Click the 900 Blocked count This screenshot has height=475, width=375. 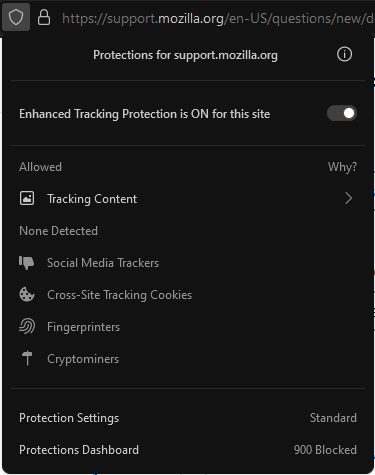[325, 450]
